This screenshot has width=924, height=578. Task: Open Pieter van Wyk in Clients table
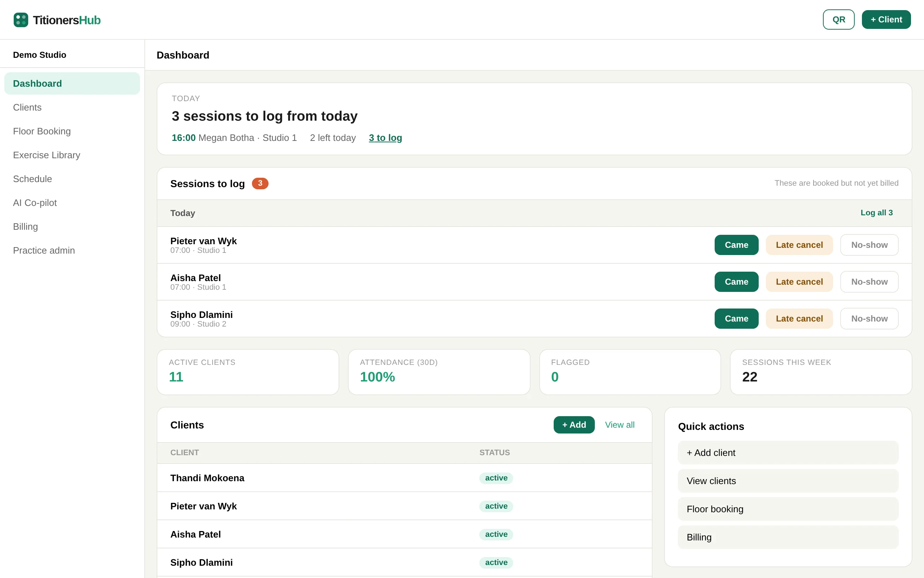point(404,506)
